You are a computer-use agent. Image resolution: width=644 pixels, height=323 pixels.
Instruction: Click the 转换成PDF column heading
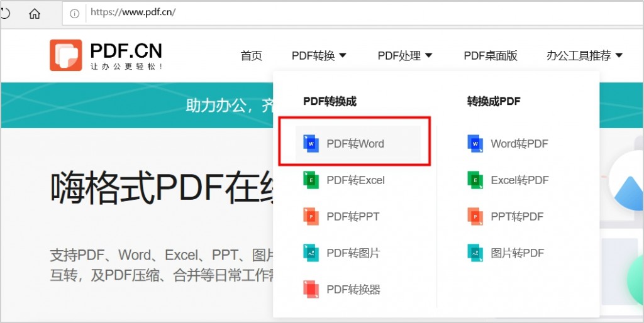click(x=494, y=101)
